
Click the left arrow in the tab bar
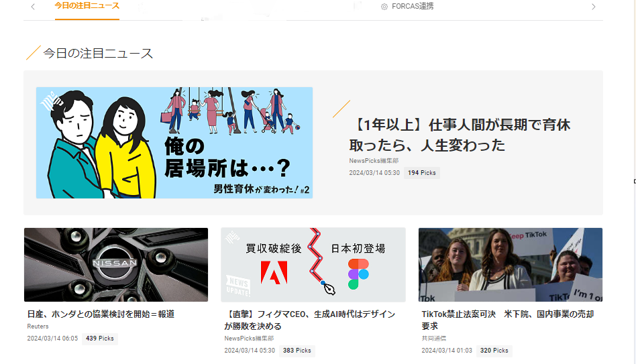pos(33,7)
